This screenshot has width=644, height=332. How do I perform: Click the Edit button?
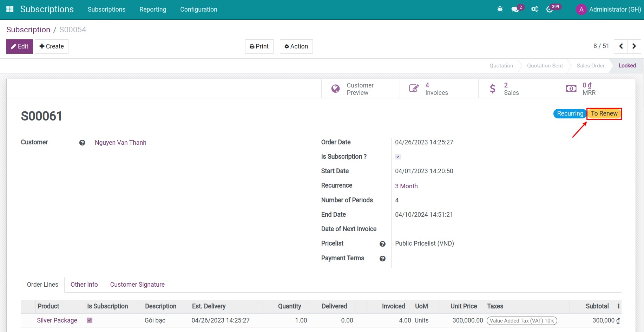tap(20, 46)
